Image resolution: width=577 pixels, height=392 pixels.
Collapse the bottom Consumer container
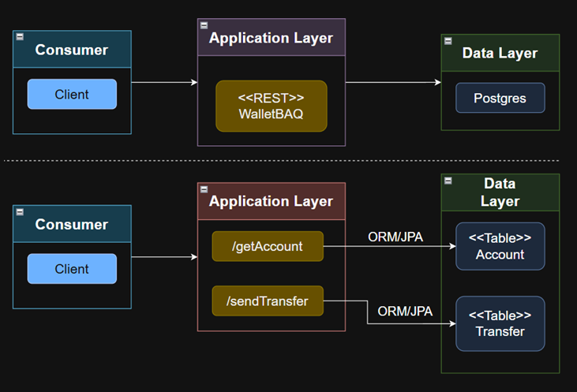point(20,212)
